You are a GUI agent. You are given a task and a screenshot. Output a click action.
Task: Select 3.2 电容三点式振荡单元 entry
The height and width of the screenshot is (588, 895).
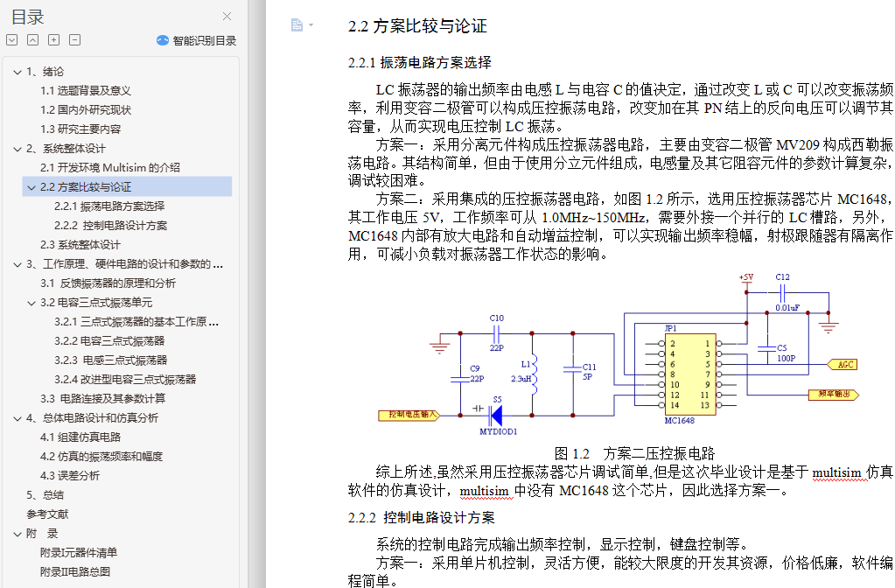tap(96, 303)
